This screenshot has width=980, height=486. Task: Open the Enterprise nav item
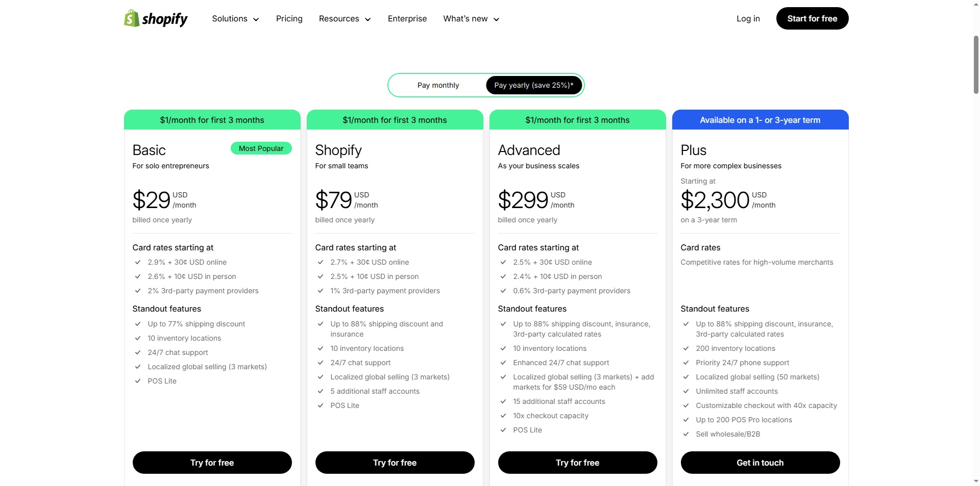pos(407,19)
